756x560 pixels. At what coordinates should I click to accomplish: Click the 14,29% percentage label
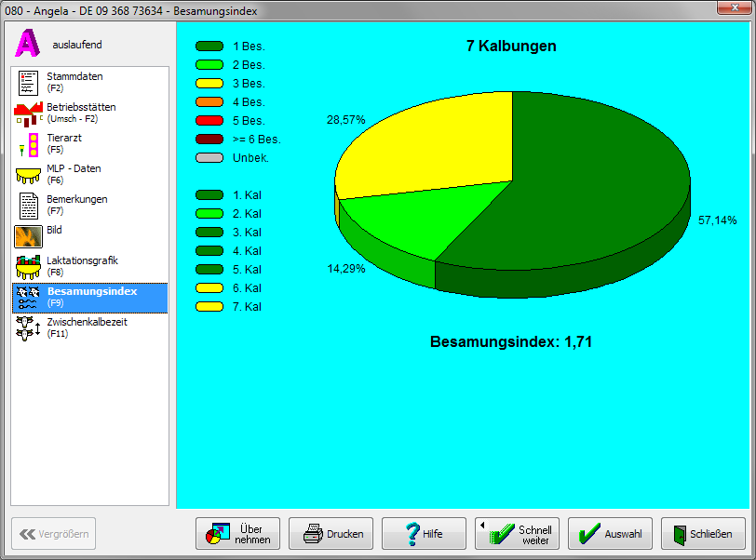point(346,269)
